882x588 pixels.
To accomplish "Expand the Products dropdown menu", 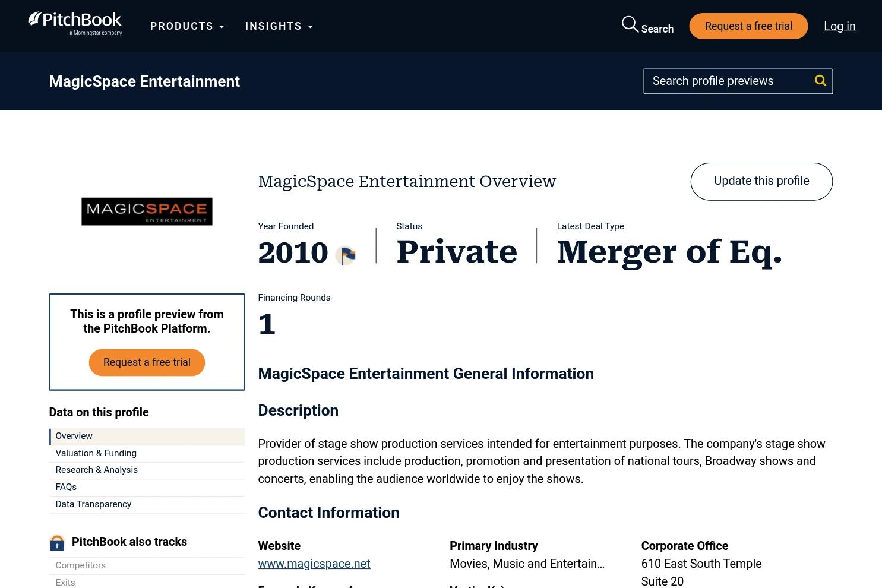I will click(x=187, y=26).
